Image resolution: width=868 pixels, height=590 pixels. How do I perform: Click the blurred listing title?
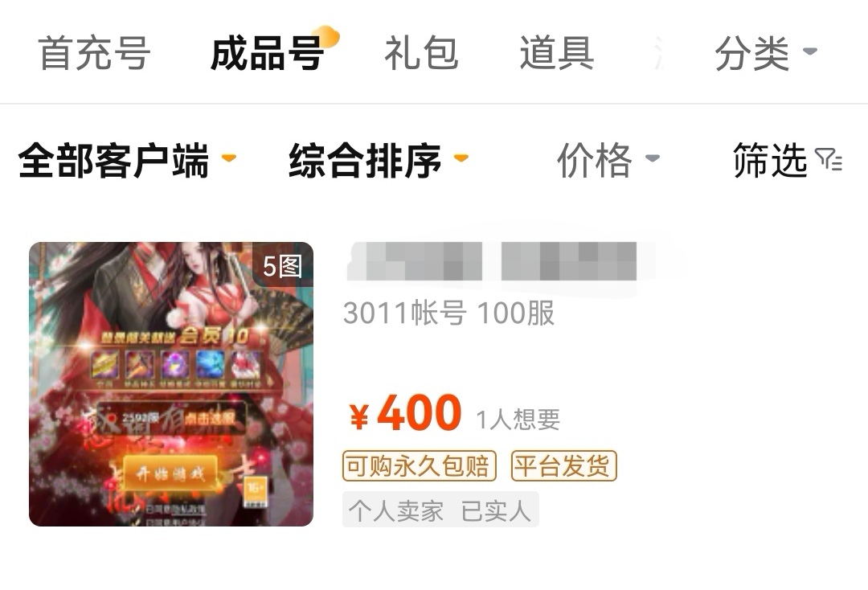(492, 261)
